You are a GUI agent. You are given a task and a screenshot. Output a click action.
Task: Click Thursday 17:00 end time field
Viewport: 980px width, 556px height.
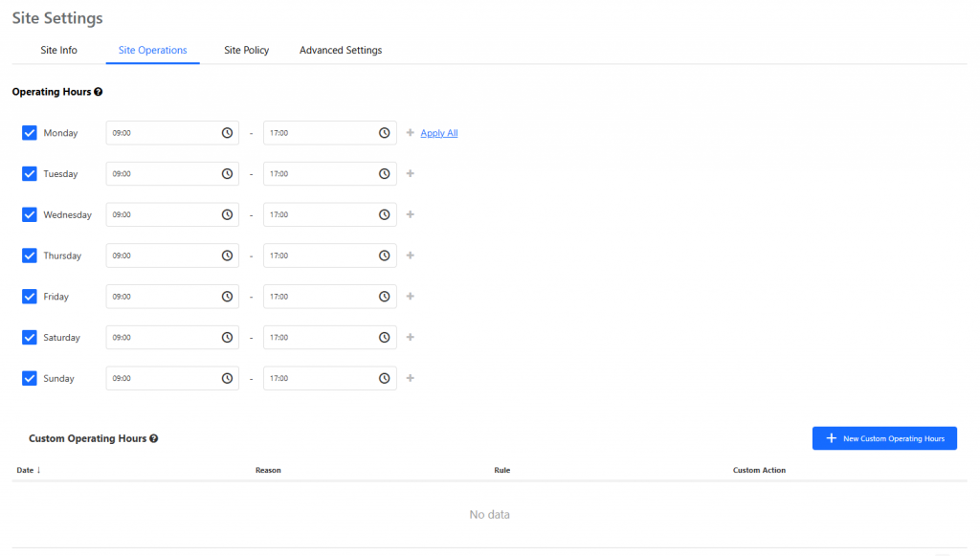[330, 256]
